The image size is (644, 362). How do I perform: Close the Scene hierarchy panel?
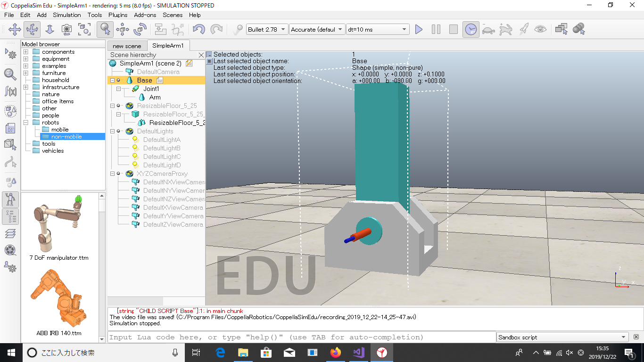(201, 55)
